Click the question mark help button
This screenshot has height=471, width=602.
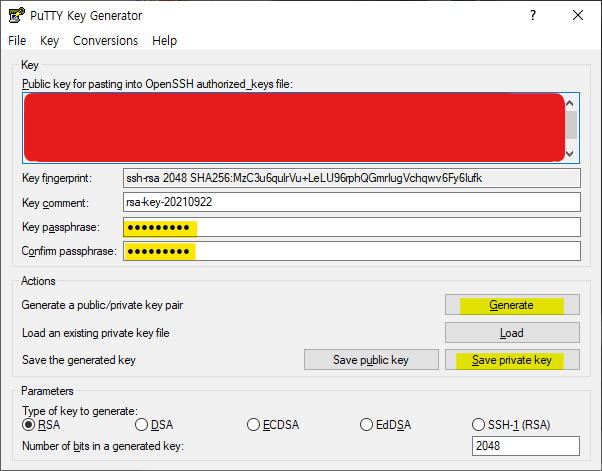point(533,15)
